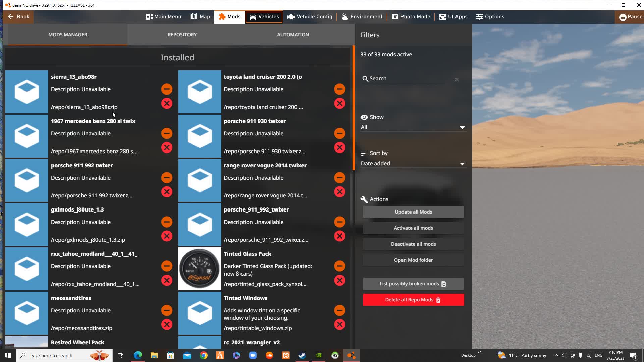The width and height of the screenshot is (644, 362).
Task: Click the Tinted Glass Pack thumbnail gauge image
Action: coord(200,268)
